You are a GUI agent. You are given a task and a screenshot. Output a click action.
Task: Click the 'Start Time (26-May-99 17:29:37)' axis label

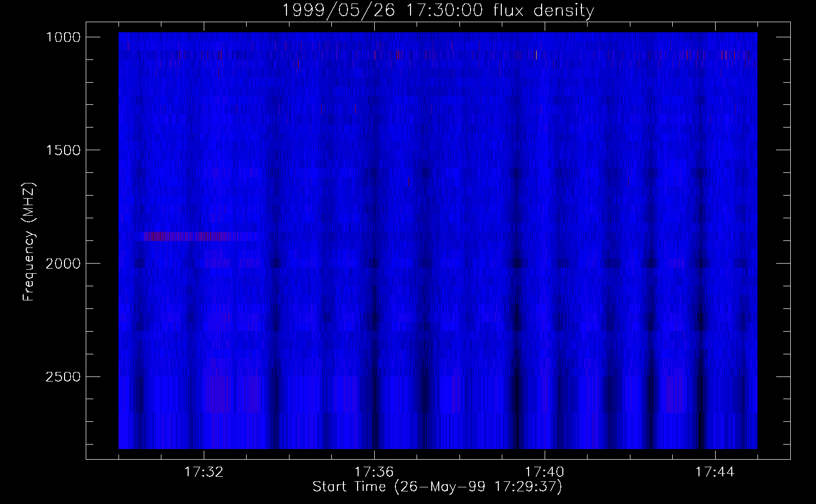[438, 487]
